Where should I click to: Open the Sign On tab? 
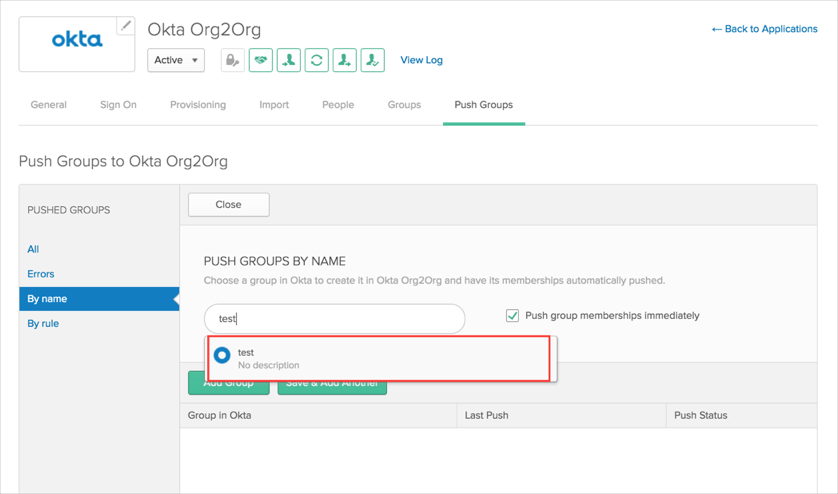(x=118, y=105)
